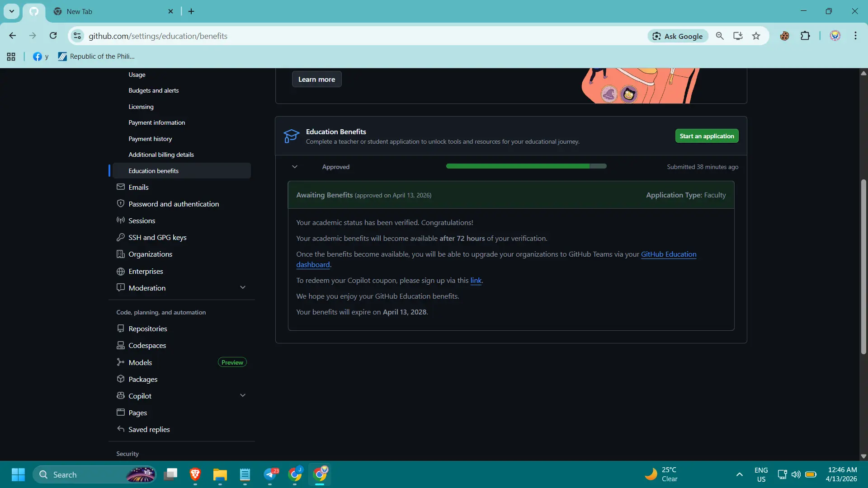The height and width of the screenshot is (488, 868).
Task: Click the Models icon in sidebar
Action: tap(120, 362)
